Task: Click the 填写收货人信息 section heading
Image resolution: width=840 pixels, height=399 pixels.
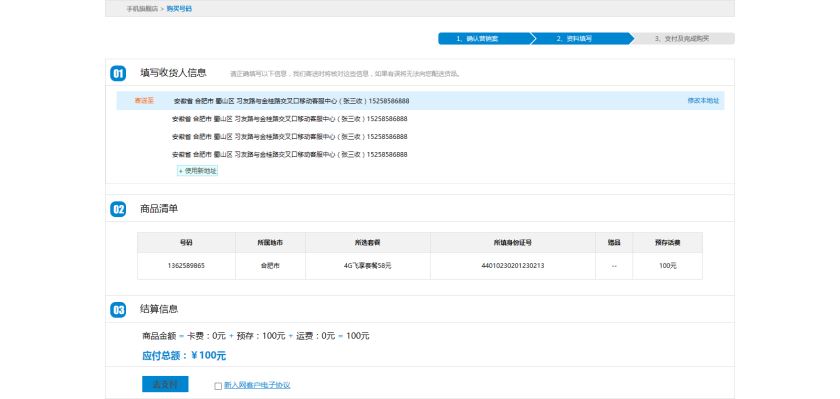Action: (x=173, y=73)
